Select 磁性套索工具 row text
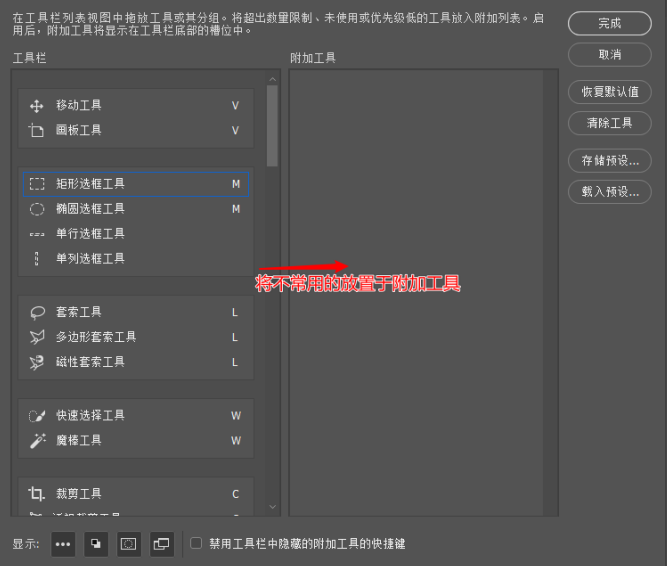The height and width of the screenshot is (566, 667). click(x=90, y=362)
